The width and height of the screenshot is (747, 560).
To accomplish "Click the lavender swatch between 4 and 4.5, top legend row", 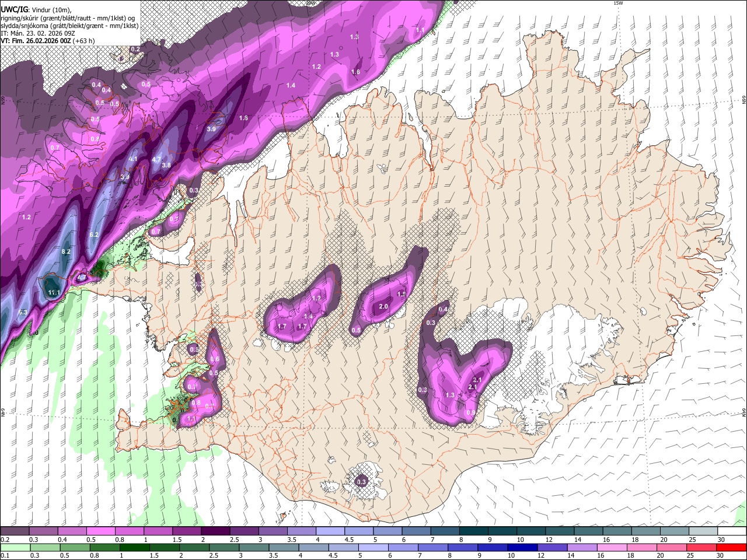I will pyautogui.click(x=330, y=531).
